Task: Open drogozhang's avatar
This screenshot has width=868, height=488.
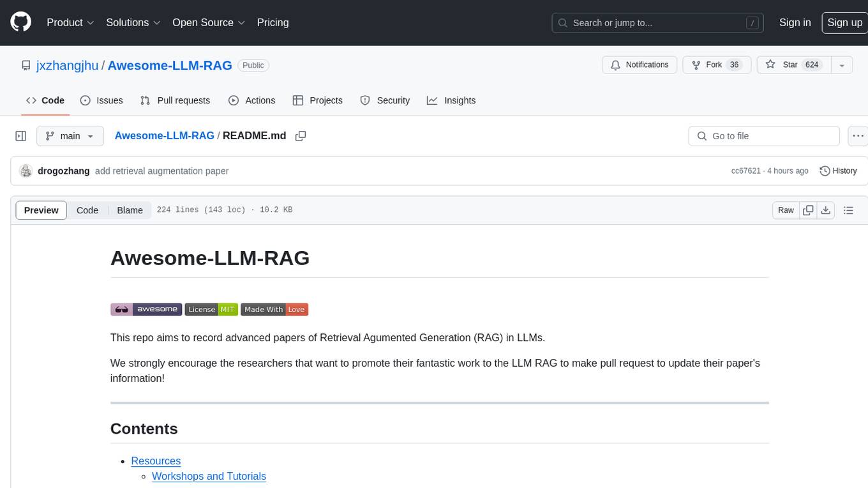Action: tap(26, 171)
